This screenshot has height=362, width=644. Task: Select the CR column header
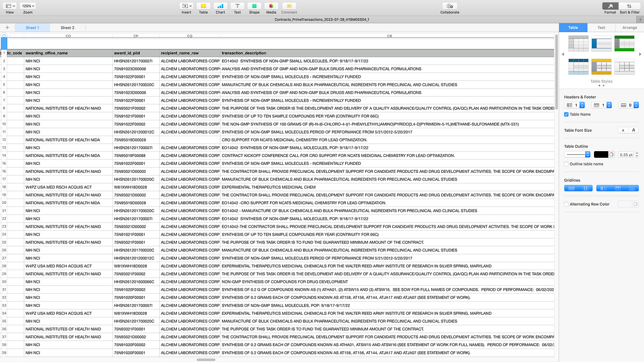389,36
